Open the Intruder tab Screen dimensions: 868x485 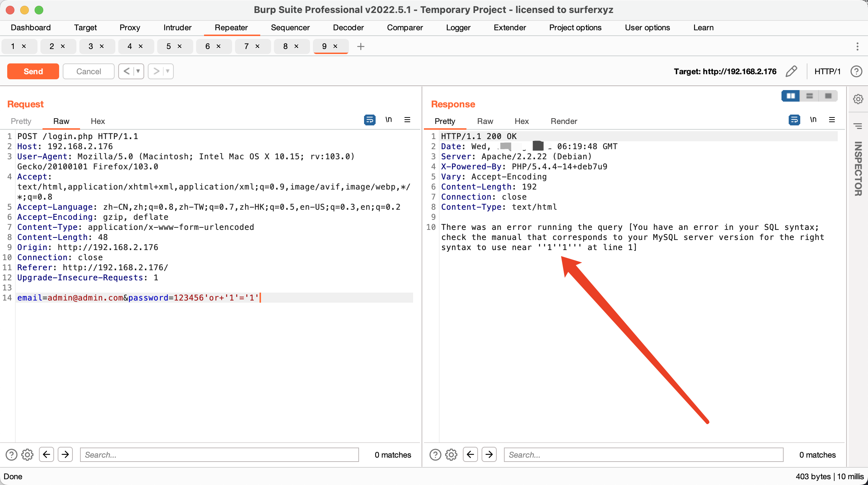click(177, 28)
